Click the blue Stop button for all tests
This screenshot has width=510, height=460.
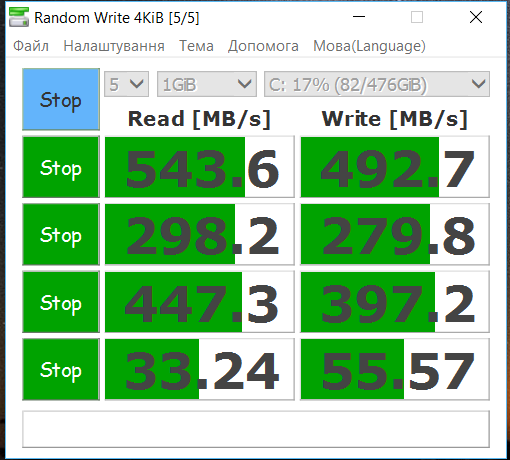click(61, 99)
